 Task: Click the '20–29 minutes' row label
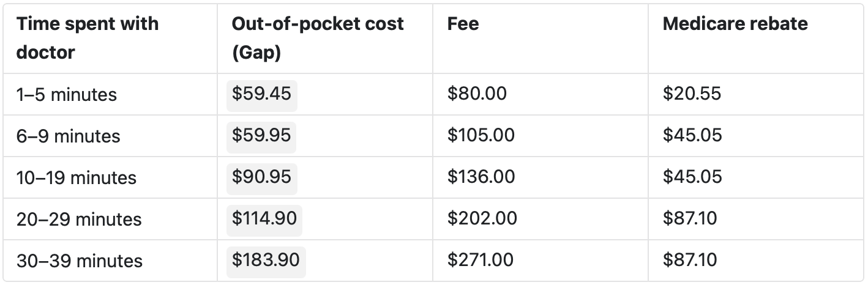(79, 219)
